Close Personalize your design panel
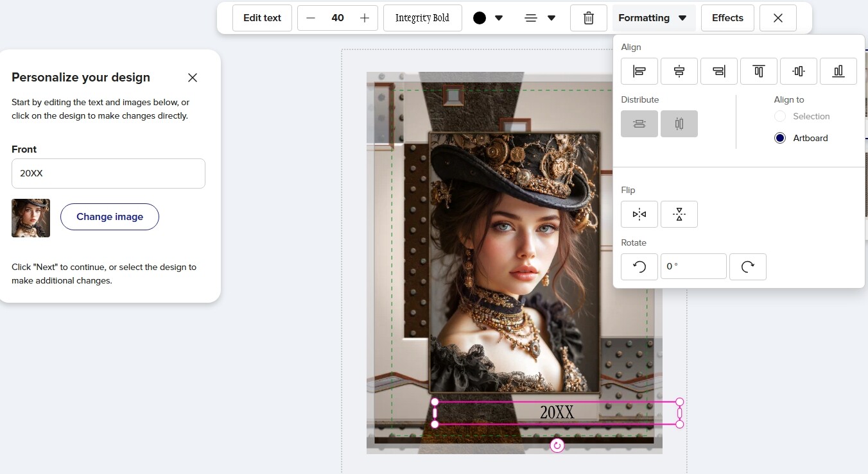The image size is (868, 474). (x=193, y=78)
